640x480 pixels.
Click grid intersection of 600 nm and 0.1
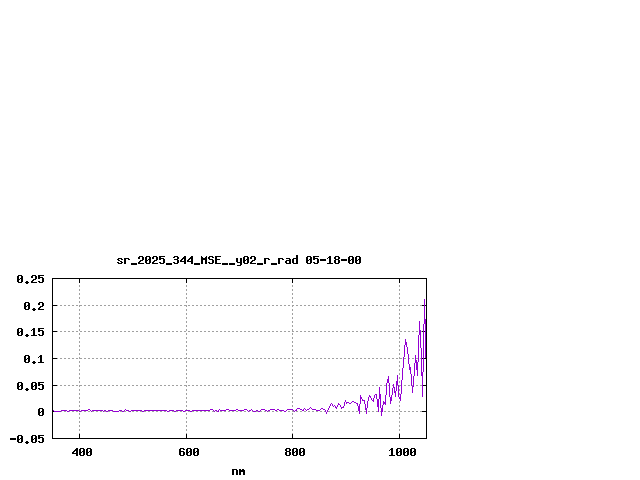point(186,358)
